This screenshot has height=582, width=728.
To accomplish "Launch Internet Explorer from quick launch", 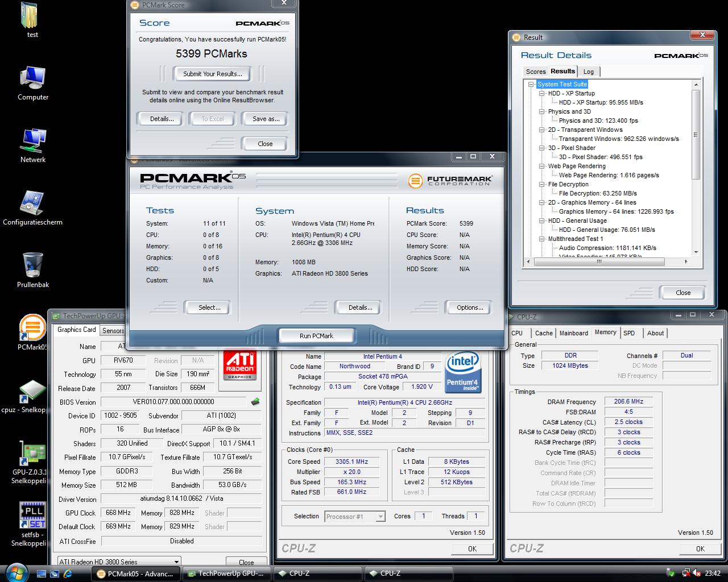I will 68,573.
